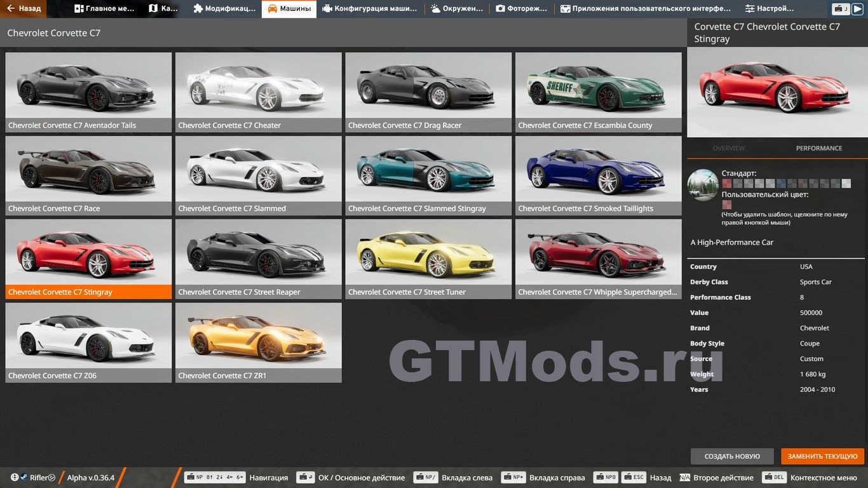Click the Value figure '500000'

click(811, 313)
